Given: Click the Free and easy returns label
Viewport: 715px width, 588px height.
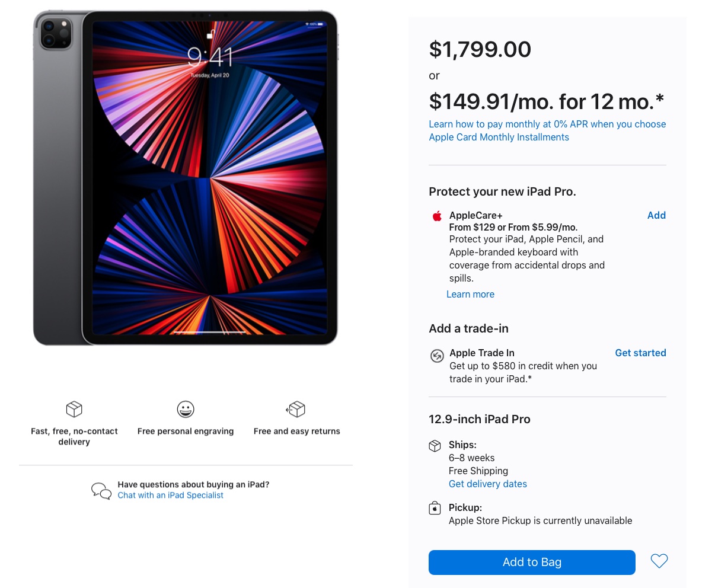Looking at the screenshot, I should 296,431.
